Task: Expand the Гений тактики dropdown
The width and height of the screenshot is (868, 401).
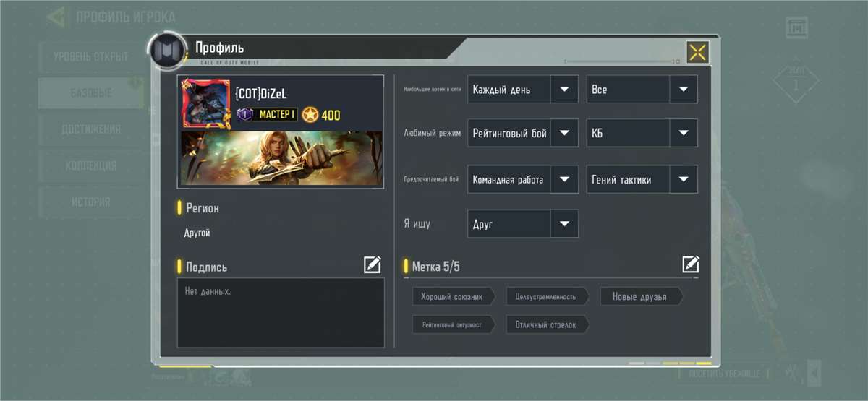Action: [642, 180]
